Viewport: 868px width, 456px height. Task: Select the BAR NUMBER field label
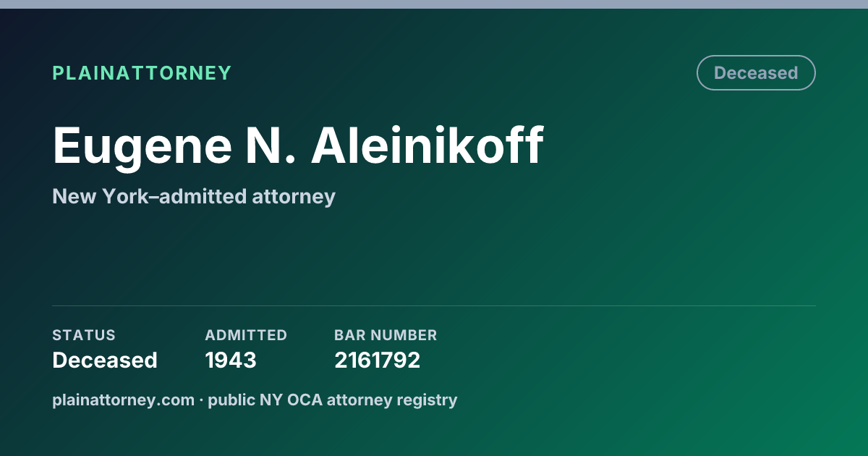coord(386,335)
